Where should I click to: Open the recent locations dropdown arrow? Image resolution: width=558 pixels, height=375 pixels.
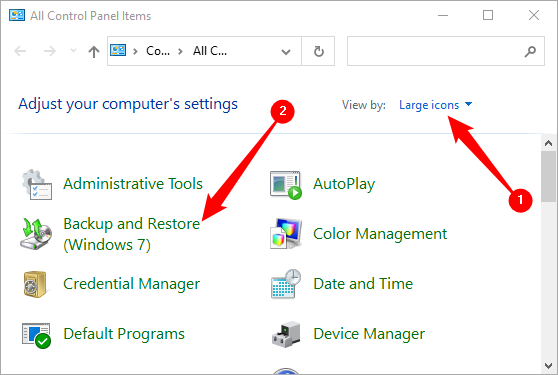click(x=73, y=51)
